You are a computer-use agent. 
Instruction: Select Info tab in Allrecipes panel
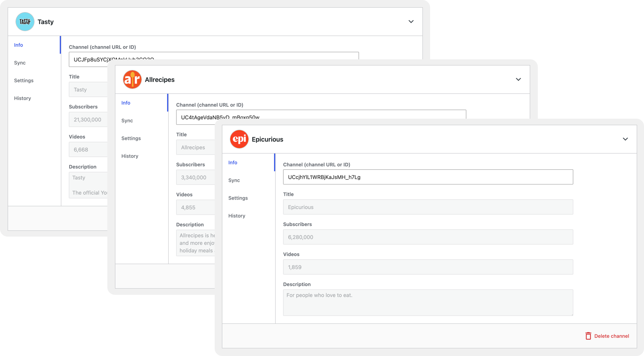126,103
